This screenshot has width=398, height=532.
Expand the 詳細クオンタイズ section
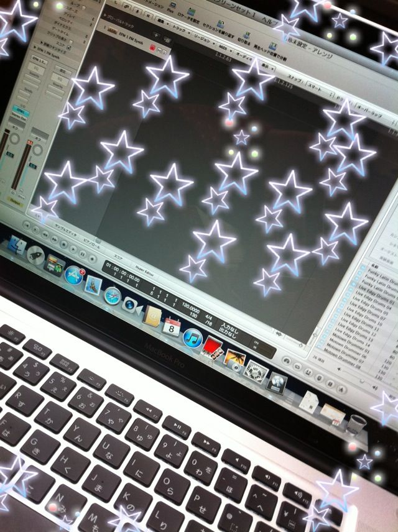(42, 43)
